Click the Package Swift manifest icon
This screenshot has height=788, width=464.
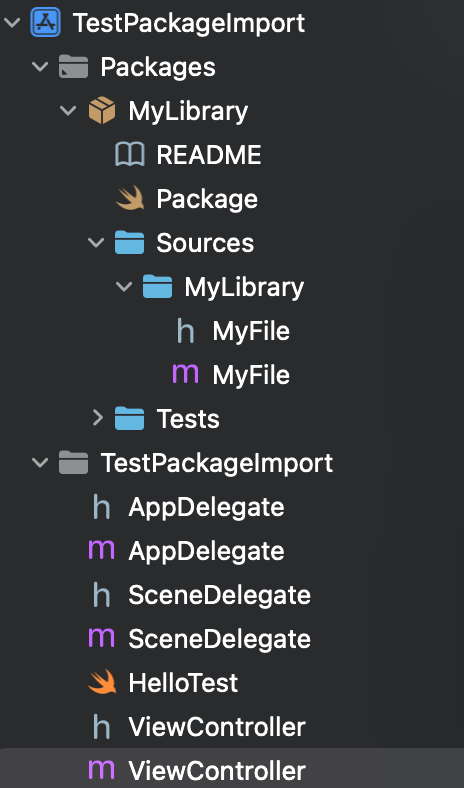[130, 199]
